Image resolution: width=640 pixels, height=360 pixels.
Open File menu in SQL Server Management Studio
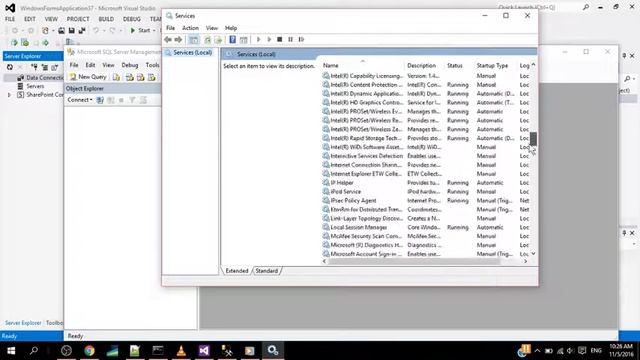[x=74, y=65]
